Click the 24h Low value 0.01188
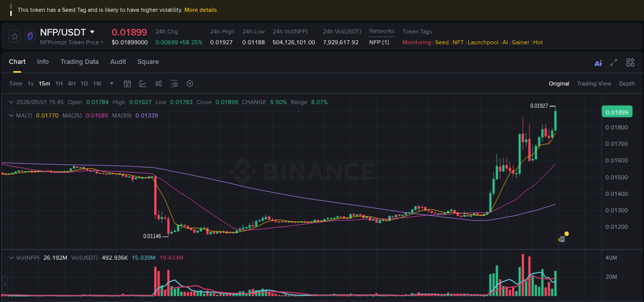 point(253,42)
